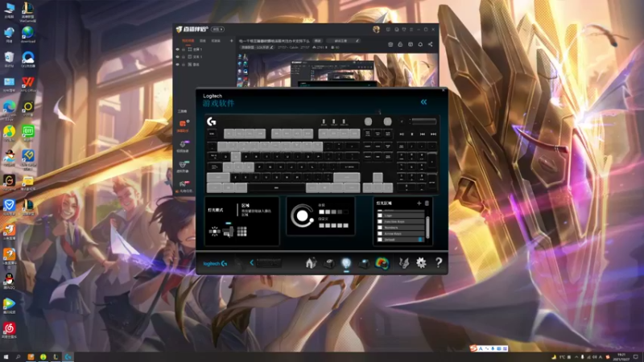Pick the first custom color swatch
The width and height of the screenshot is (644, 362).
[321, 225]
